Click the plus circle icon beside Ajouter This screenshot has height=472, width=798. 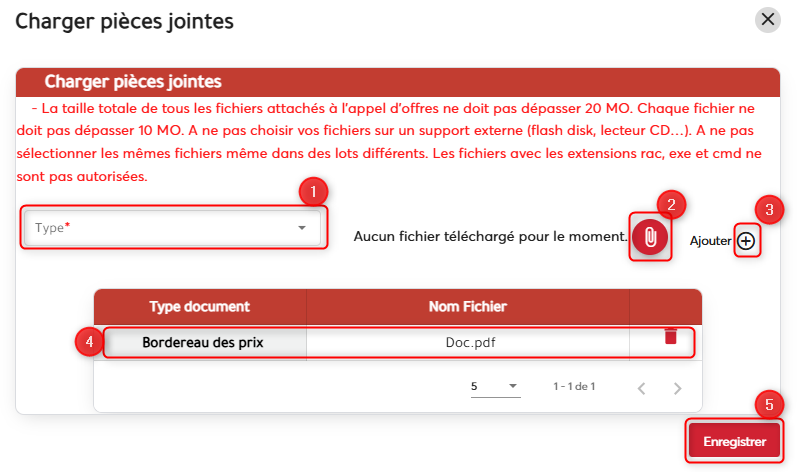746,240
